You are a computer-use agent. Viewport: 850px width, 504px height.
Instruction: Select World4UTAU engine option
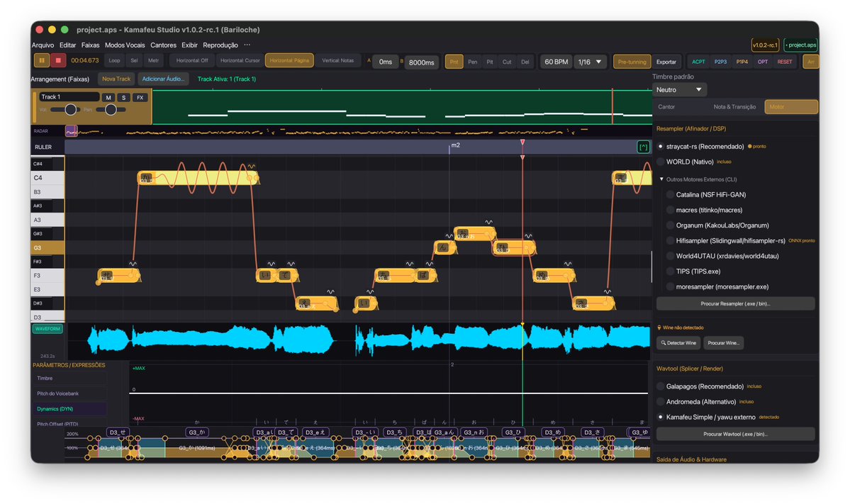(722, 256)
